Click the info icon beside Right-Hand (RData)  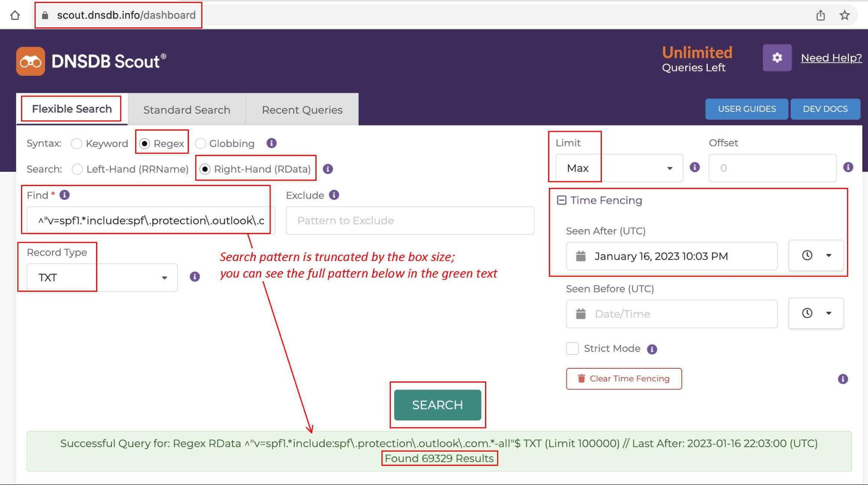point(328,169)
